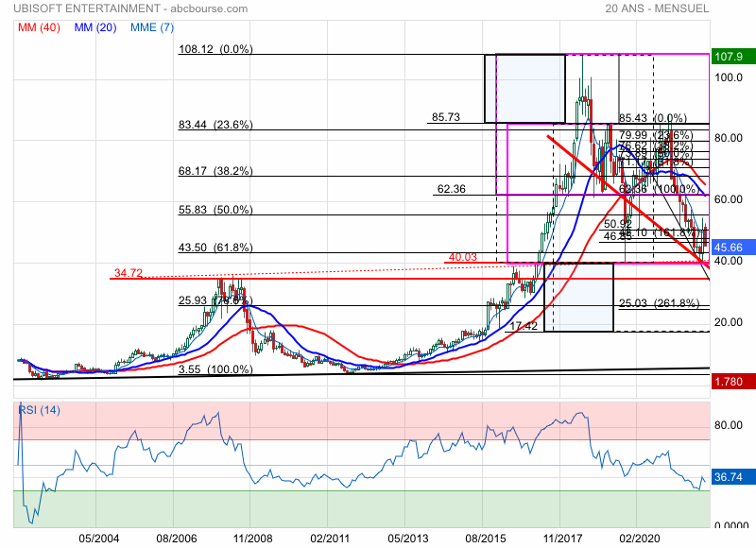The image size is (756, 548).
Task: Click the 85.73 price level label
Action: (x=446, y=116)
